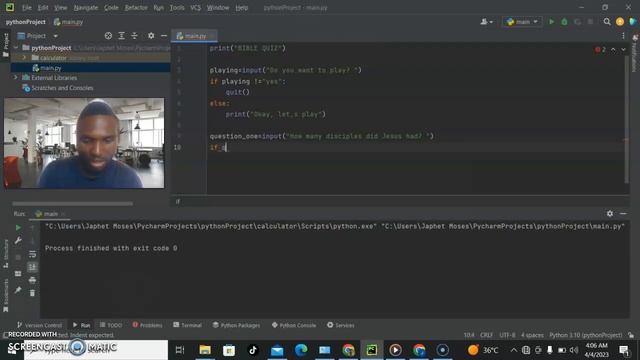
Task: Open the Code menu
Action: click(x=111, y=8)
